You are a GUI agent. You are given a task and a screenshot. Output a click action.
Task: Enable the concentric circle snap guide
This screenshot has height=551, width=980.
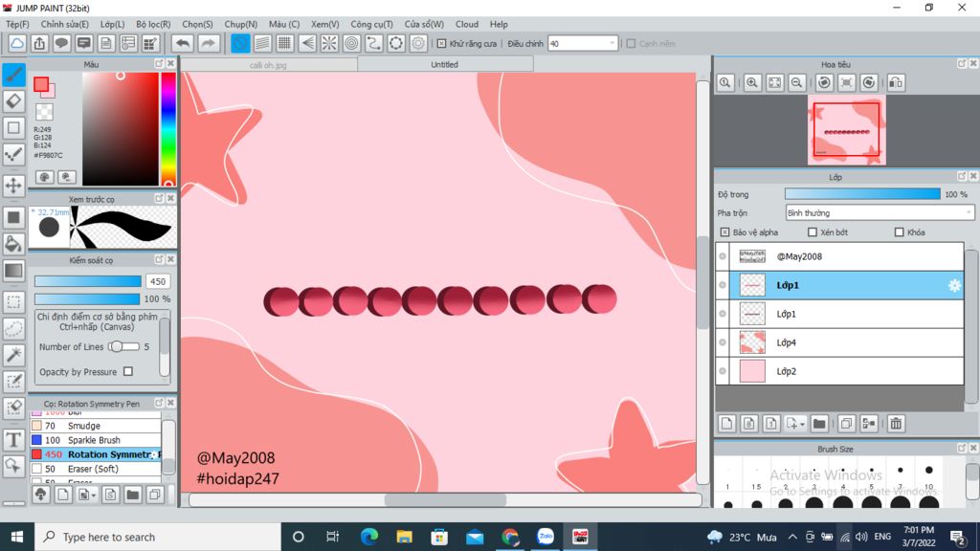(351, 43)
